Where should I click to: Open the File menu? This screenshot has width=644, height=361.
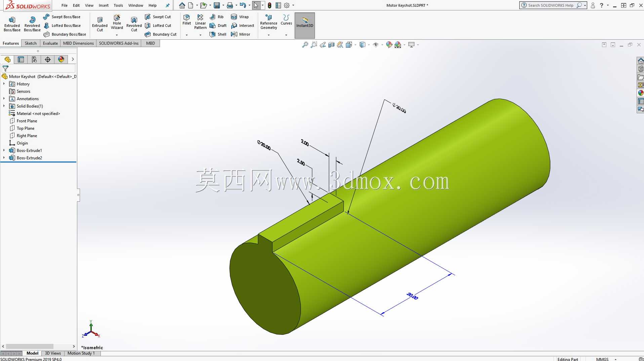[x=65, y=5]
